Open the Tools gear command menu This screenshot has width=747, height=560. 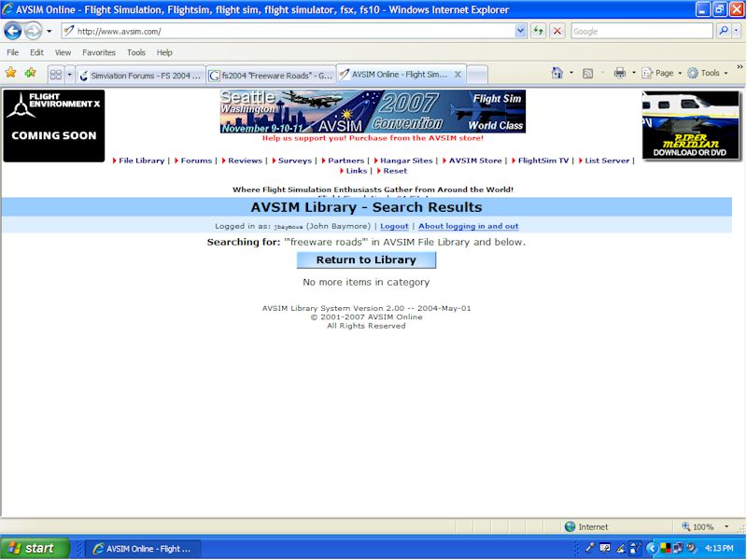click(x=708, y=73)
